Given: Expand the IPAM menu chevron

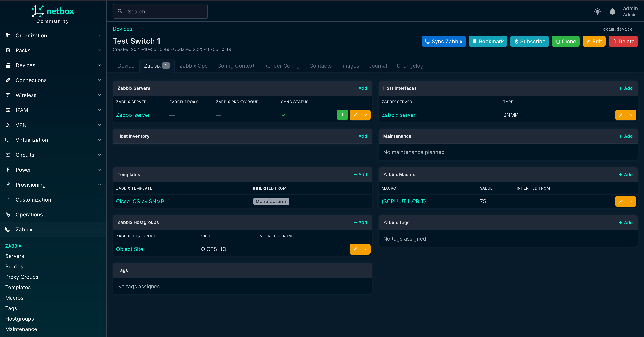Looking at the screenshot, I should tap(99, 110).
